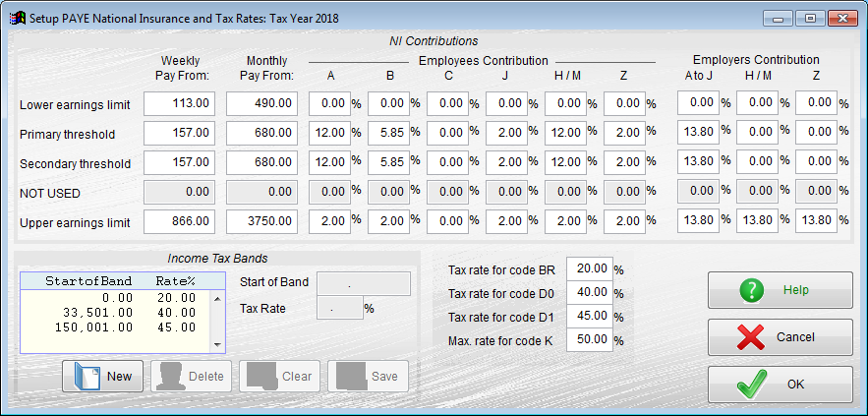Edit Secondary threshold H/M employer rate

(x=757, y=161)
